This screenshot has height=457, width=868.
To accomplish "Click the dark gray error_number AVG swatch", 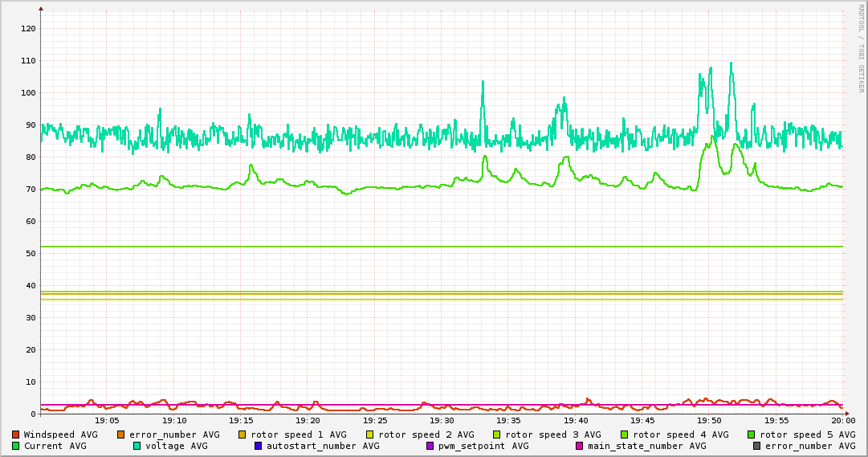I will (757, 446).
